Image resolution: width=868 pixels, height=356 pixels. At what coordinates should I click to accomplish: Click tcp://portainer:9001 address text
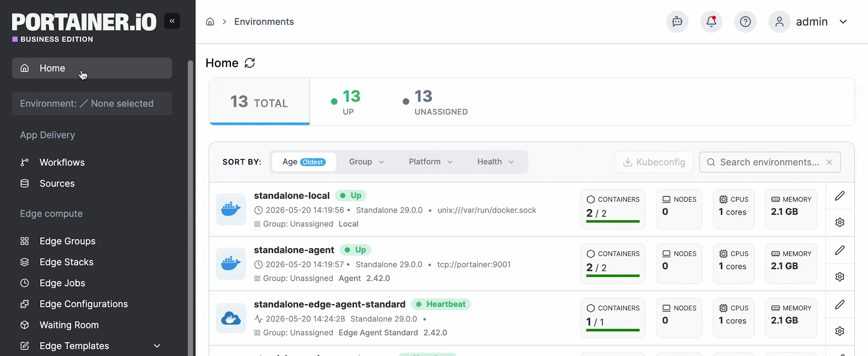coord(474,264)
